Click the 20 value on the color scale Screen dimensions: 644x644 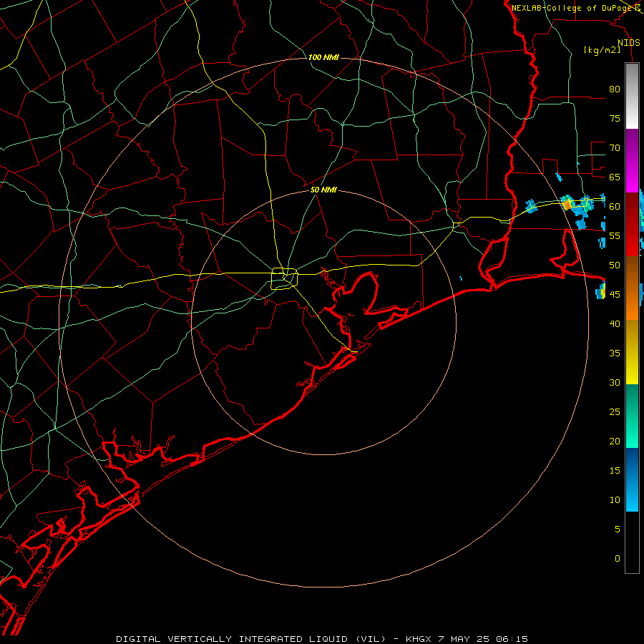click(x=615, y=441)
